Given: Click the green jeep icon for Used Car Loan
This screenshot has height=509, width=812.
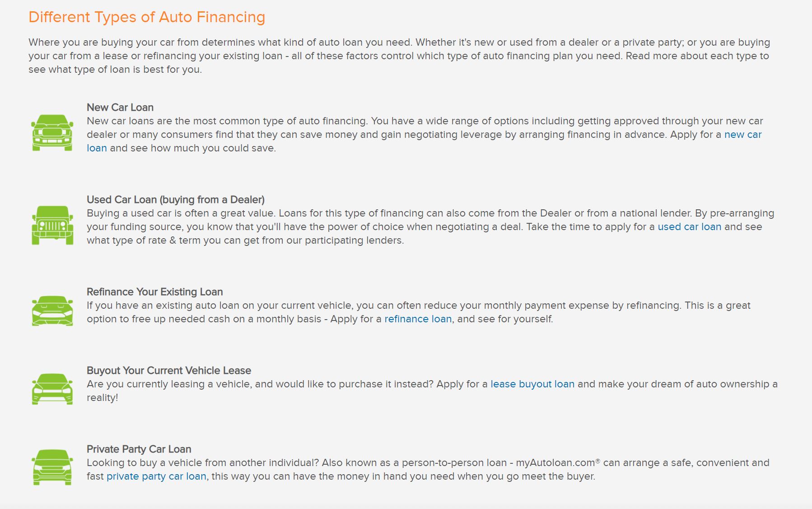Looking at the screenshot, I should tap(52, 225).
